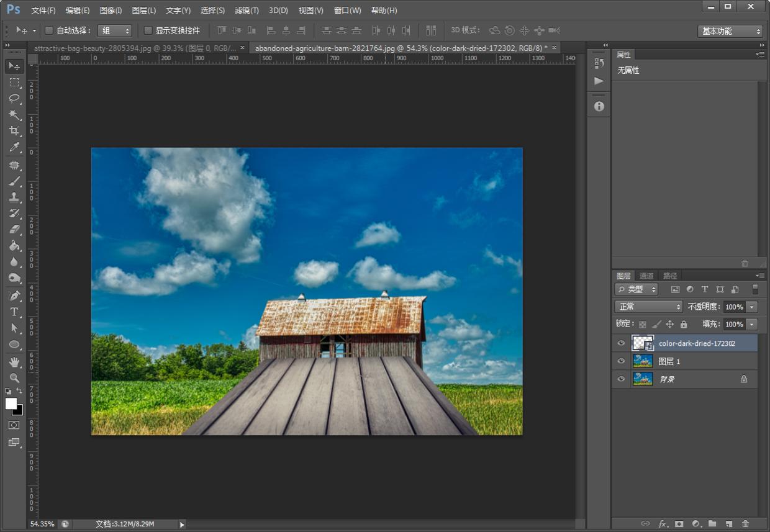Select the Brush tool
This screenshot has height=532, width=770.
click(x=14, y=181)
